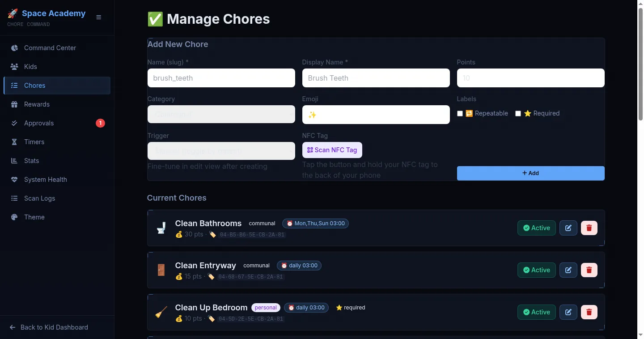Open Theme settings
This screenshot has width=644, height=339.
point(57,217)
